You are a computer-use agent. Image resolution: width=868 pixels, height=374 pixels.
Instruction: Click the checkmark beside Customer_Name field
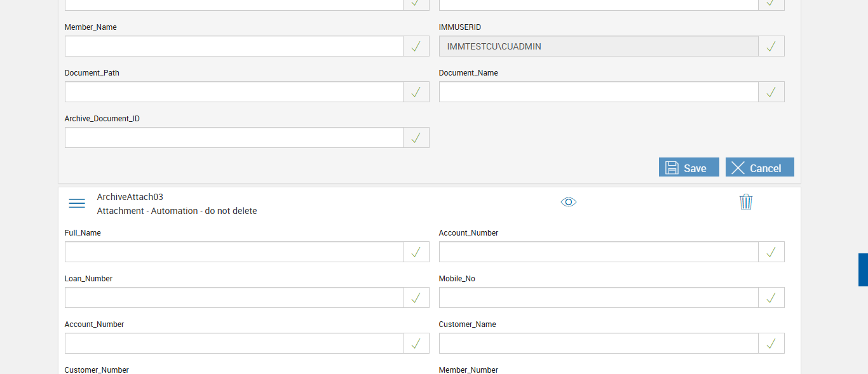(771, 344)
